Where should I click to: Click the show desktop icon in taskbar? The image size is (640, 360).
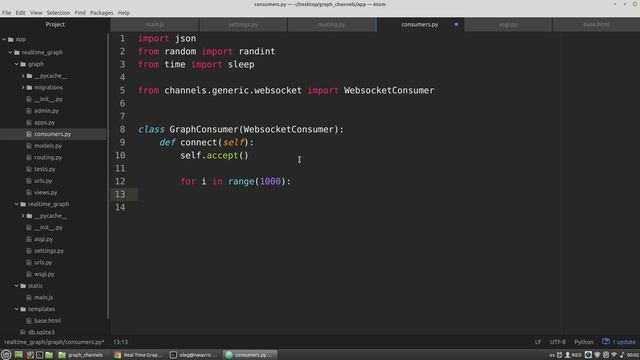click(18, 355)
